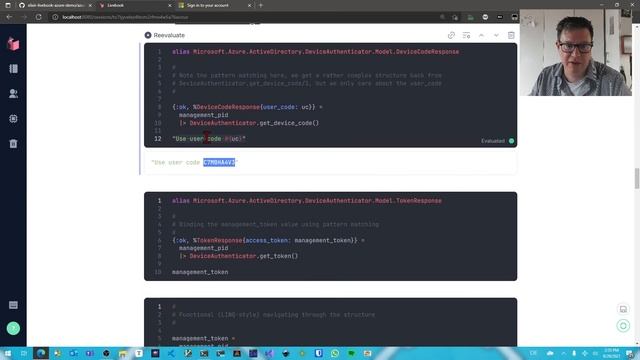Image resolution: width=640 pixels, height=360 pixels.
Task: Open Outlook from the taskbar
Action: point(73,353)
